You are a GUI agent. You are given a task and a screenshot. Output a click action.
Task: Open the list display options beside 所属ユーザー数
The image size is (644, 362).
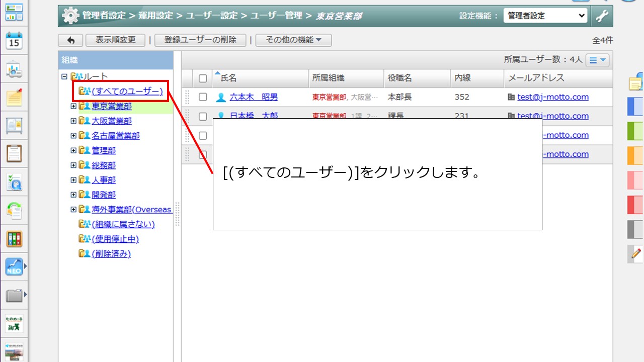[597, 60]
